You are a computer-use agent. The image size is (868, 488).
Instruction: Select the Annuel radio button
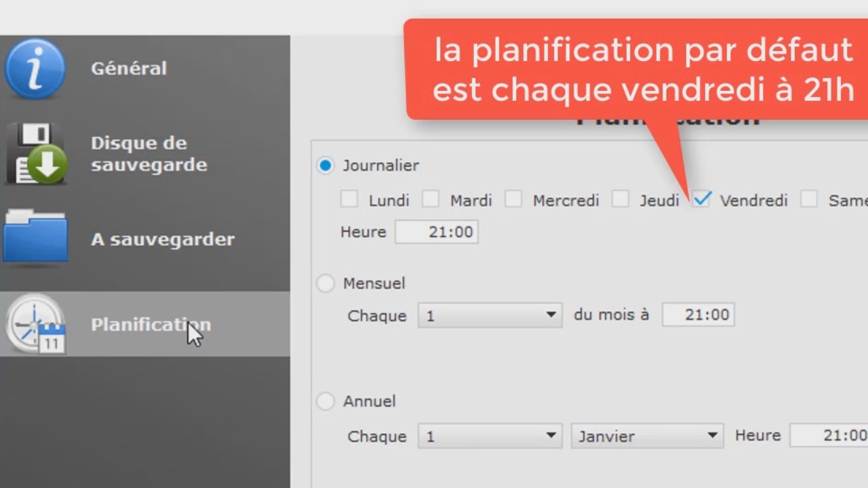coord(325,401)
